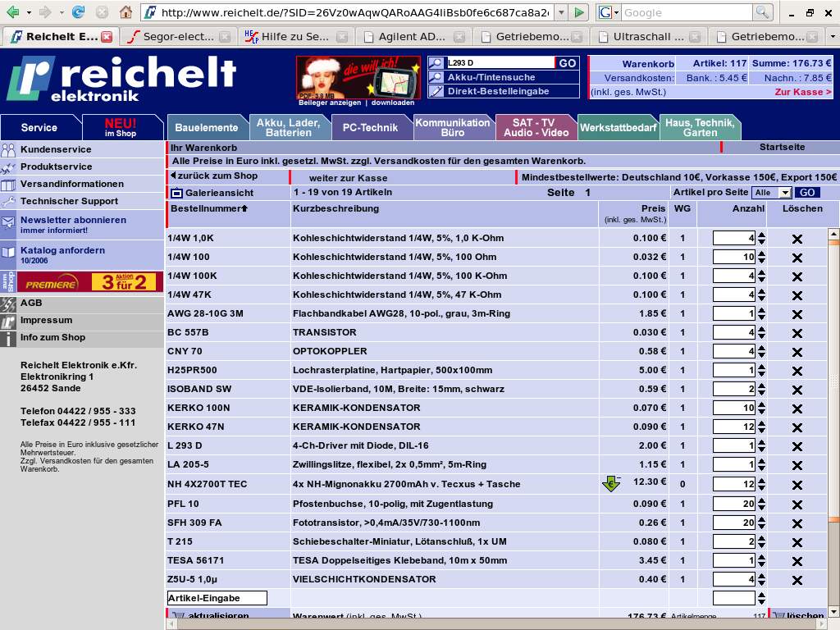Click the green Go arrow beside URL
840x630 pixels.
(579, 12)
